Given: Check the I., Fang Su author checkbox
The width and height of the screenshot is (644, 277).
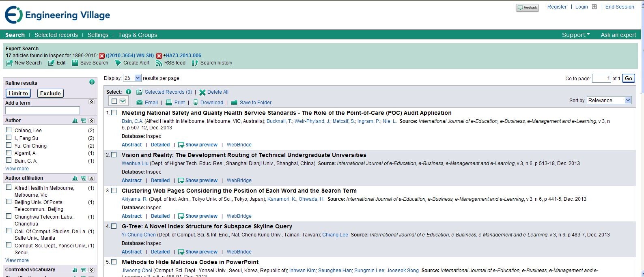Looking at the screenshot, I should click(x=9, y=137).
